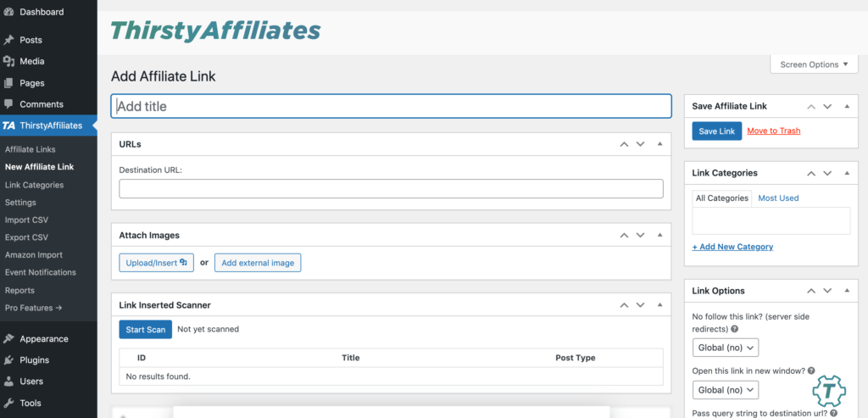Collapse the URLs panel with triangle toggle

click(x=660, y=144)
